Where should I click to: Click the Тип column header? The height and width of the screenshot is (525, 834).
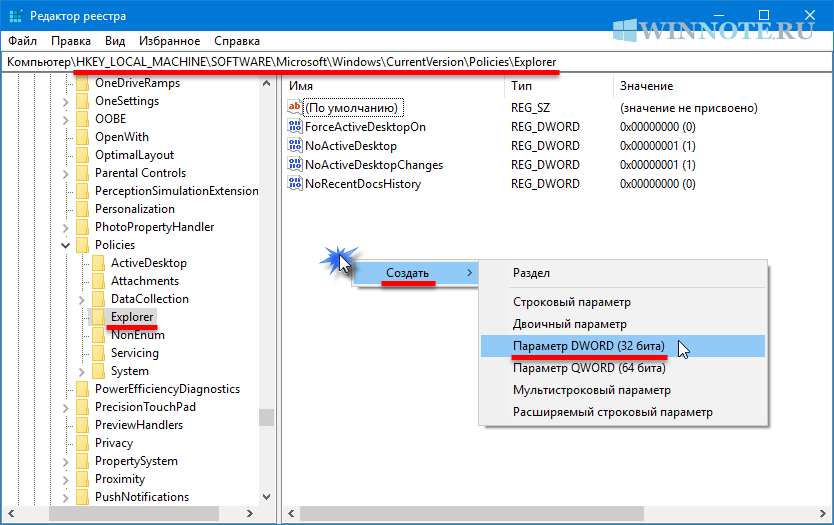(x=558, y=86)
